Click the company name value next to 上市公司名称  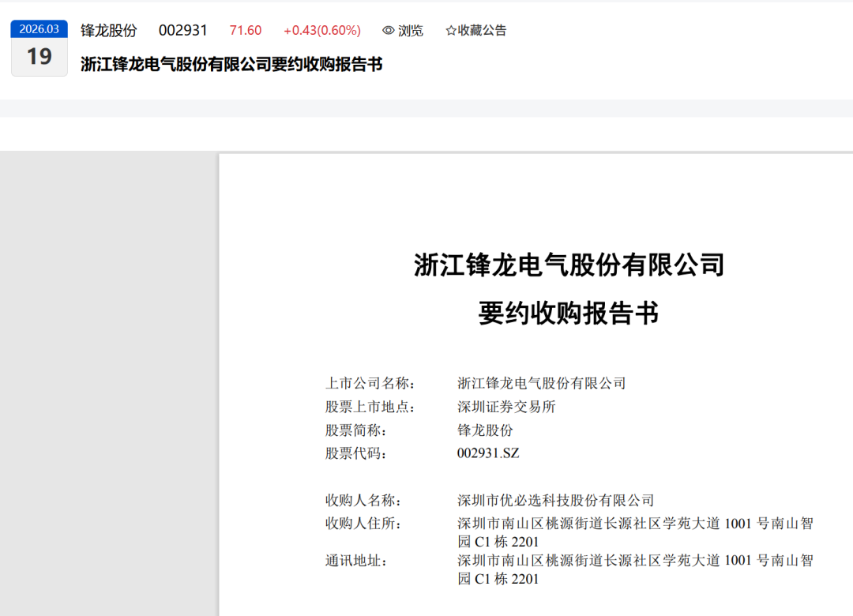541,383
